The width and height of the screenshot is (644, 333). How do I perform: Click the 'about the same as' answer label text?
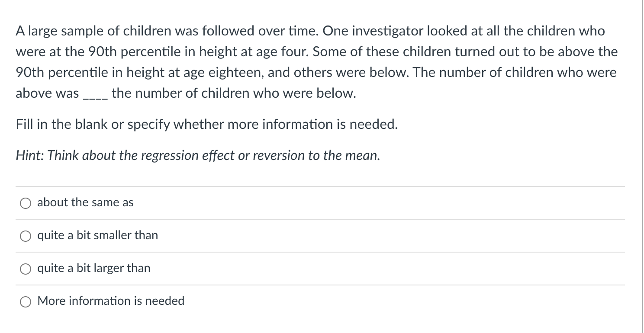pos(85,202)
